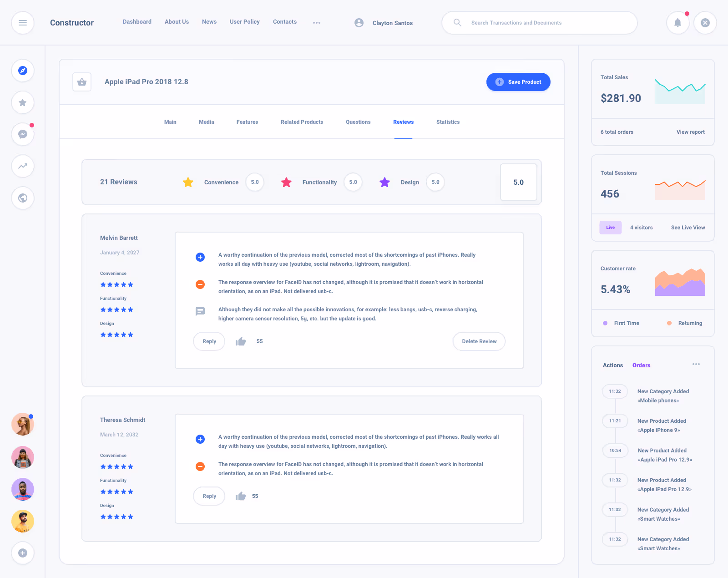The width and height of the screenshot is (728, 578).
Task: Open the avatar with pink background
Action: click(x=23, y=457)
